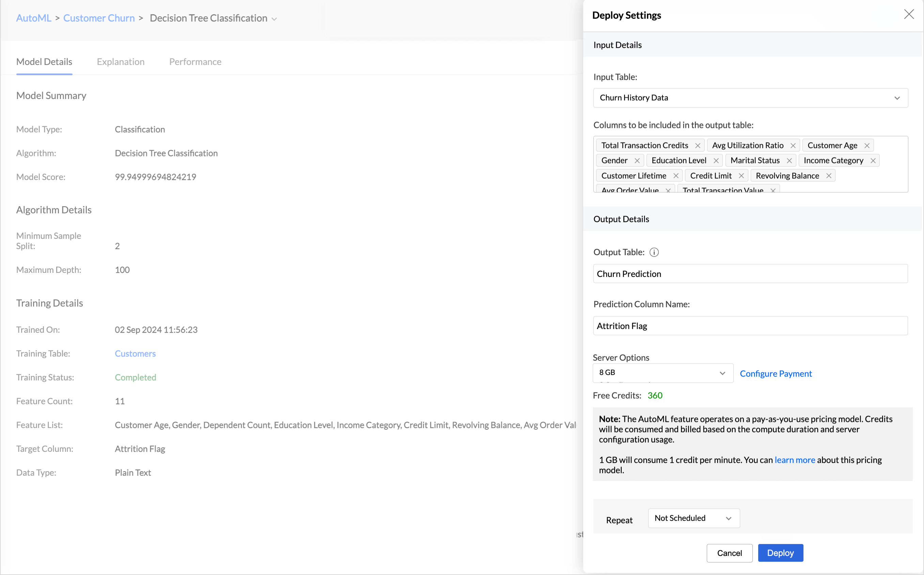Click the Prediction Column Name field

point(750,326)
